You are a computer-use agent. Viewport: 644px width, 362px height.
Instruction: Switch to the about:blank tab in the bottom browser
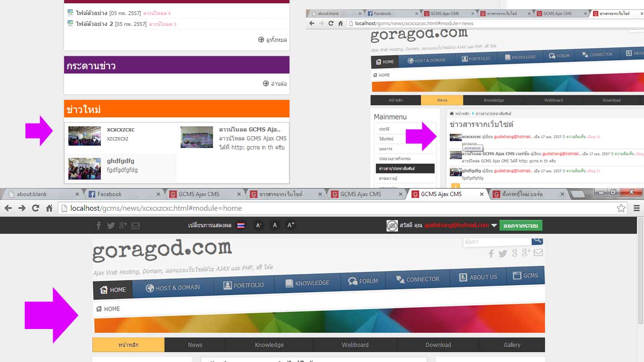click(43, 194)
